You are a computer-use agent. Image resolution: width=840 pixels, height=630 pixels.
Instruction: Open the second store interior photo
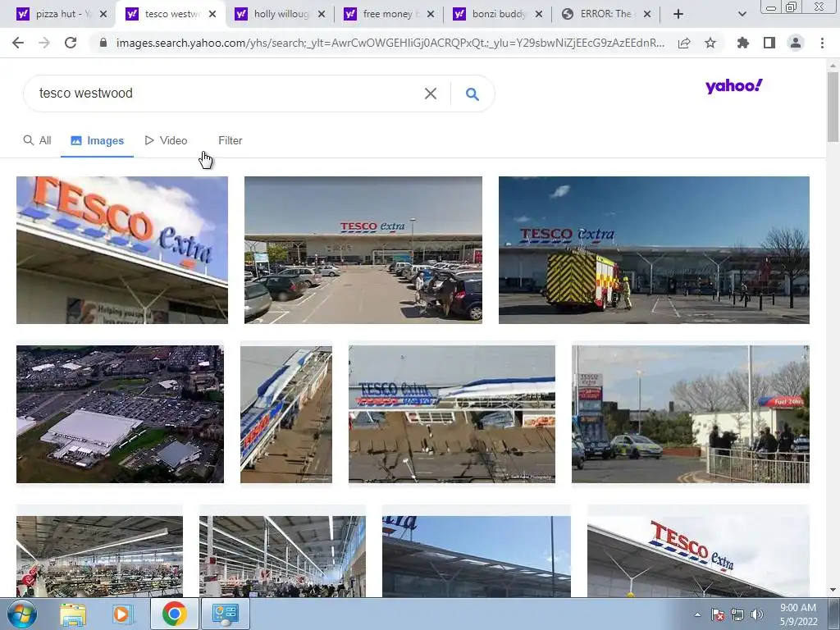282,556
